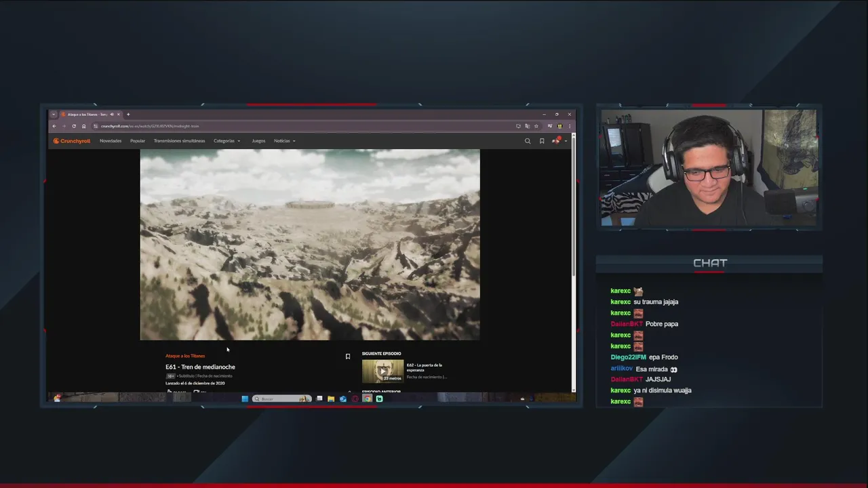Open the Opera icon on the taskbar
This screenshot has height=488, width=868.
tap(355, 399)
